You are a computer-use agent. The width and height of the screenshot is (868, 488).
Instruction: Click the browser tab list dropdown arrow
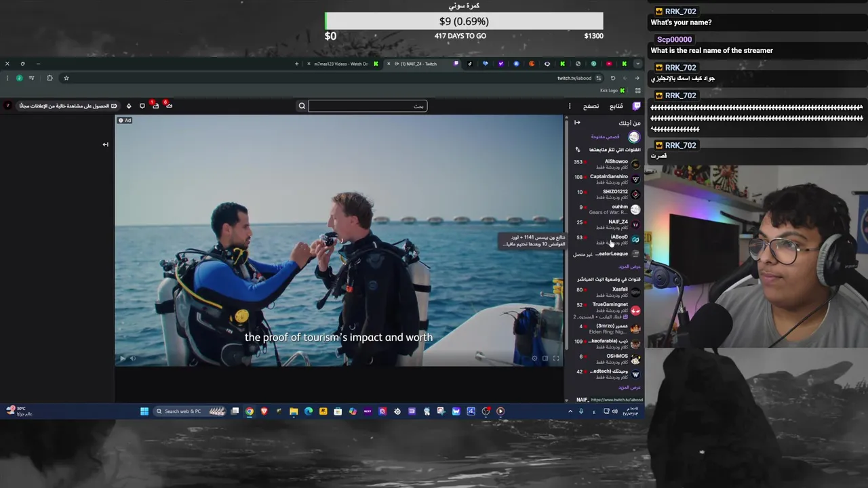tap(637, 64)
